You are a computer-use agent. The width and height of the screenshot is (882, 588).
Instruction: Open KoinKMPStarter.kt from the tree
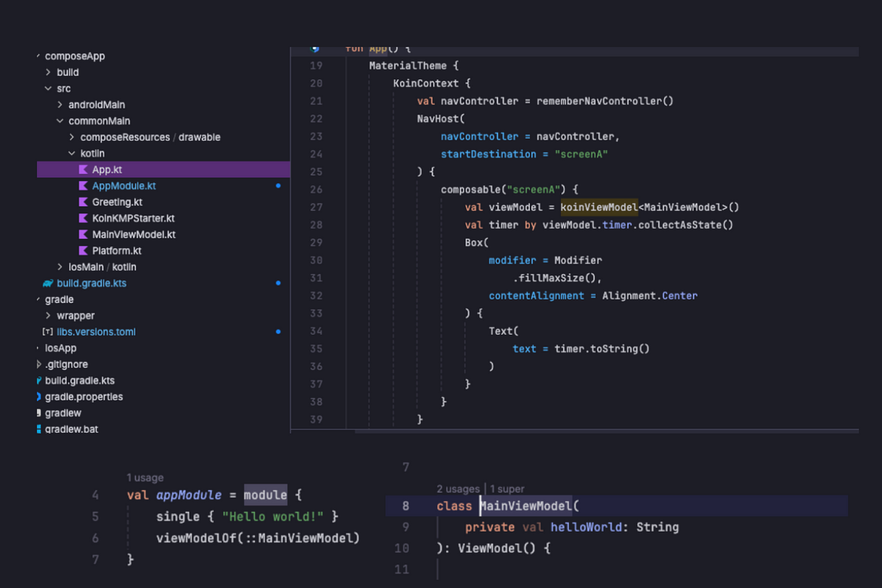(x=133, y=218)
